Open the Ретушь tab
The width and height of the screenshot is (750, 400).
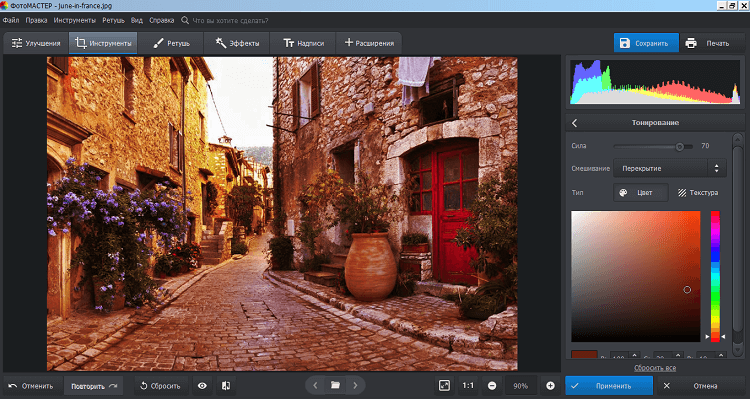pos(170,43)
